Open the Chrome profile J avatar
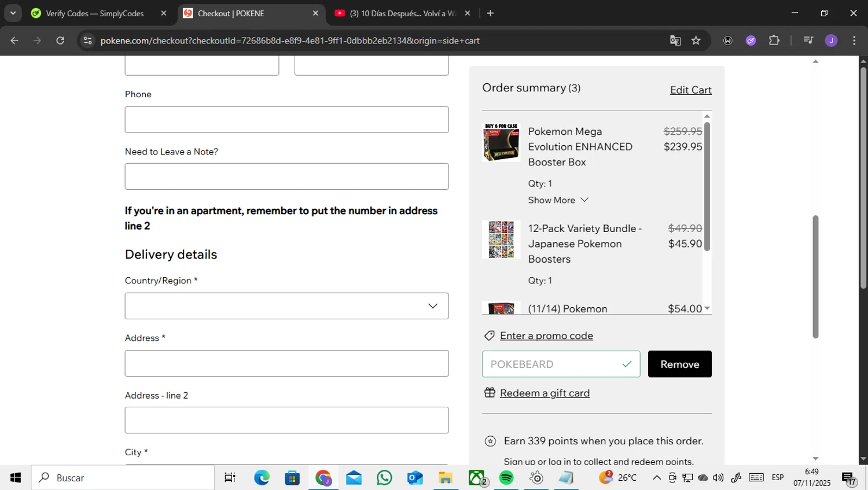868x490 pixels. pos(832,40)
